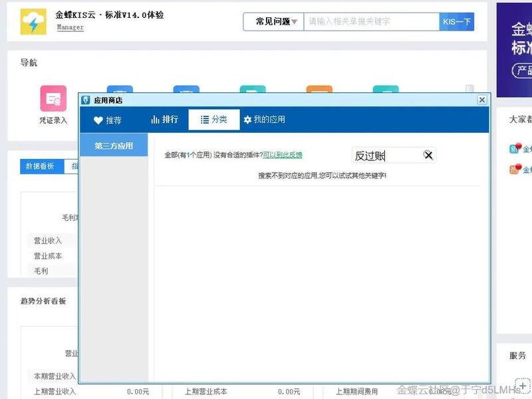The width and height of the screenshot is (532, 399).
Task: Select the 分类 tab
Action: (214, 120)
